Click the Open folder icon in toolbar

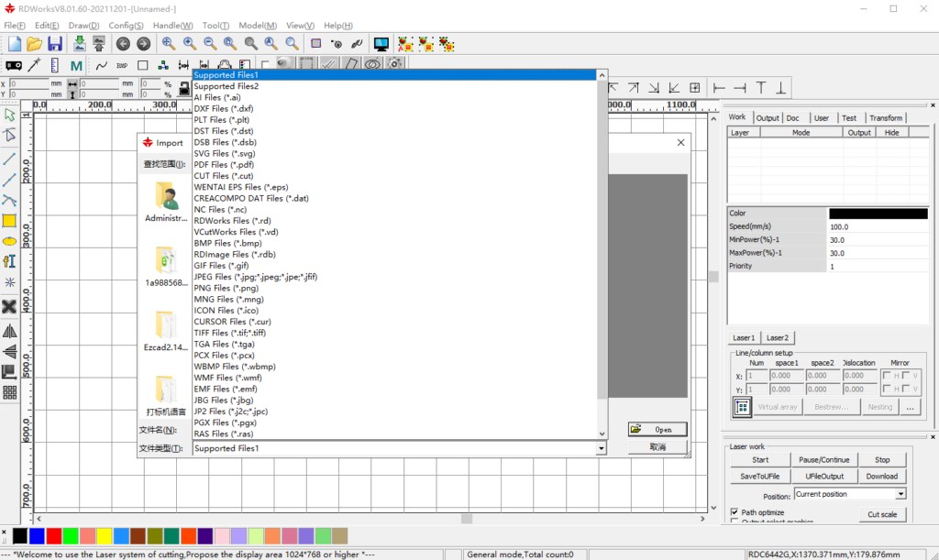coord(34,44)
